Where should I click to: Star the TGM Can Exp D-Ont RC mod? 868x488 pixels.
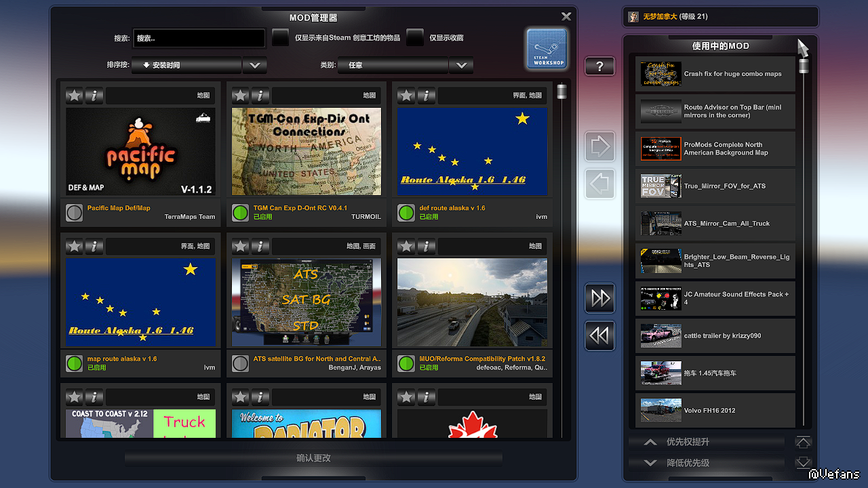coord(241,96)
